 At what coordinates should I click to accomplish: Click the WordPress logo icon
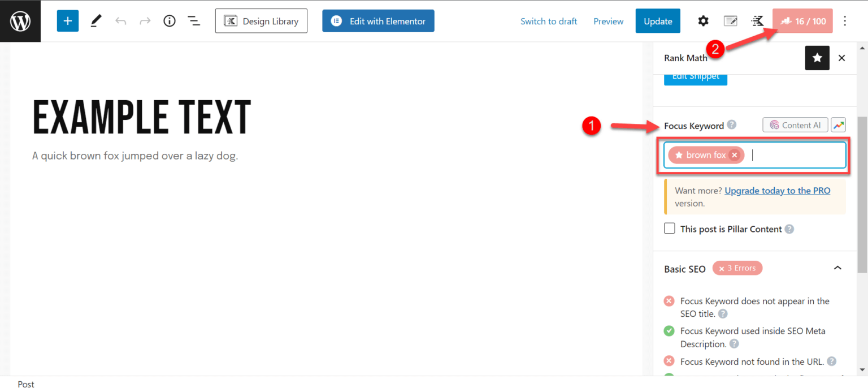point(20,21)
